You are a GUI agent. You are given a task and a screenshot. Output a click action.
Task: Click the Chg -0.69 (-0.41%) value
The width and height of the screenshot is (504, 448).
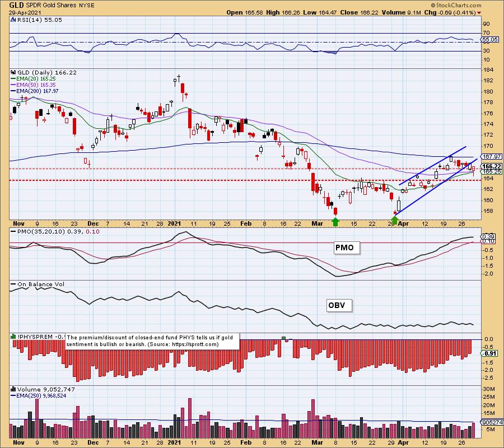(x=450, y=12)
